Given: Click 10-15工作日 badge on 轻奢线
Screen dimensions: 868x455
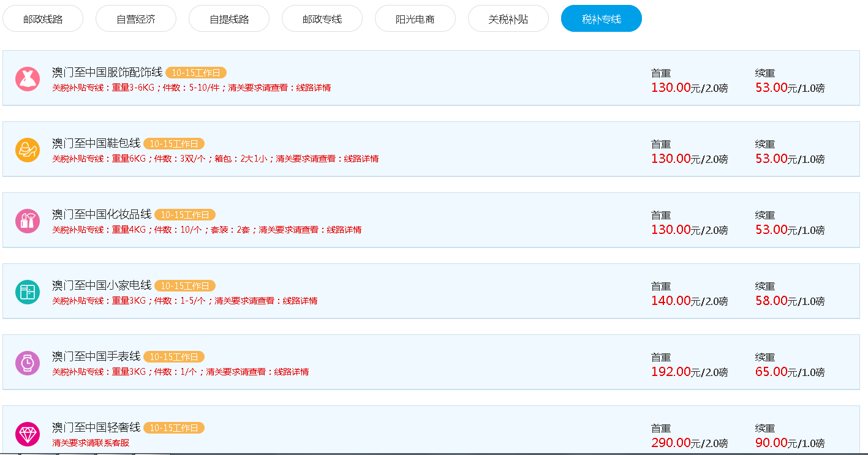Looking at the screenshot, I should pos(174,428).
